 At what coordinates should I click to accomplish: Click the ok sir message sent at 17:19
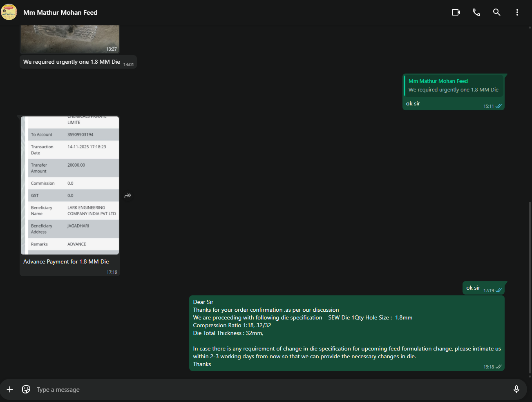[x=473, y=288]
